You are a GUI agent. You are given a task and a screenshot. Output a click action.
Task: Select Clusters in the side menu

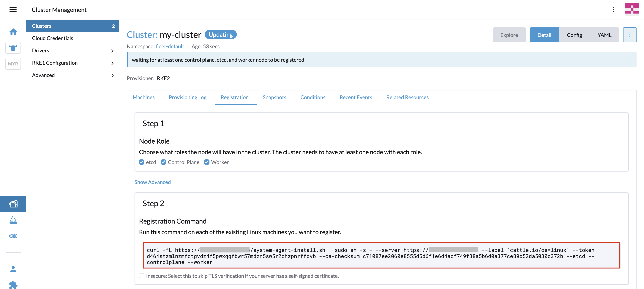click(x=72, y=26)
